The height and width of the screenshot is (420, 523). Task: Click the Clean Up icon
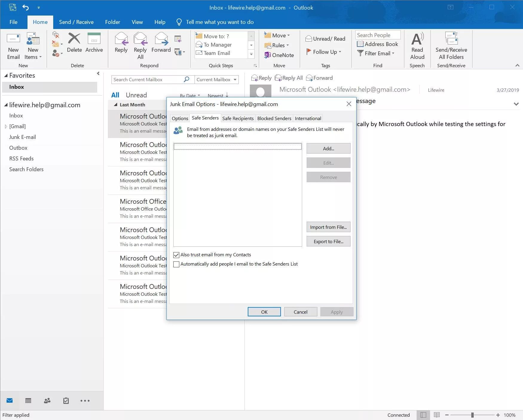click(56, 44)
